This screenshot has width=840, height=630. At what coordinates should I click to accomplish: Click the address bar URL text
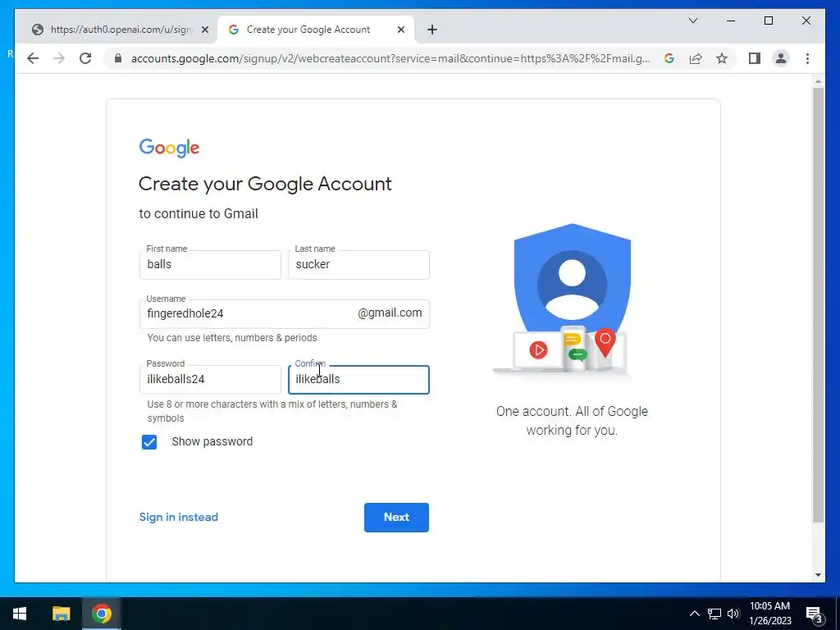pos(390,58)
